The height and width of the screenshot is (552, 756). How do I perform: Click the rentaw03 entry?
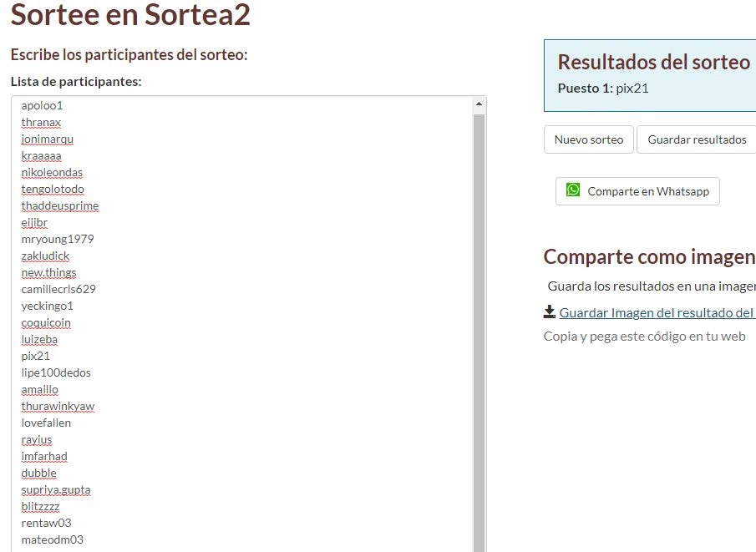[46, 523]
